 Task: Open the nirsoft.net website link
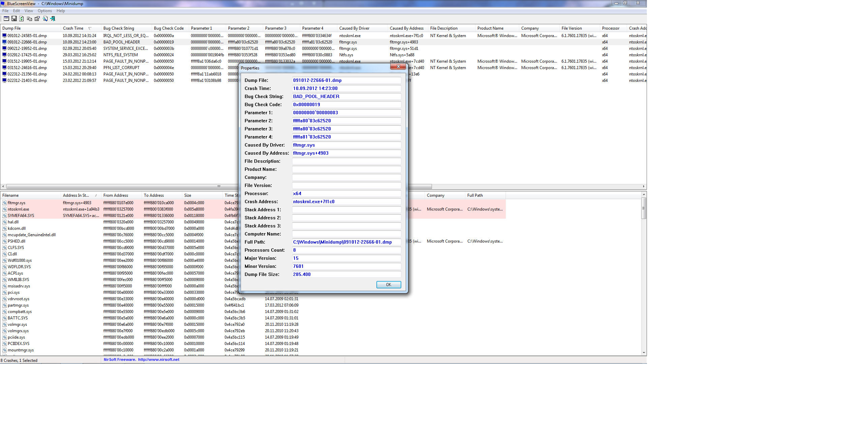click(x=159, y=360)
